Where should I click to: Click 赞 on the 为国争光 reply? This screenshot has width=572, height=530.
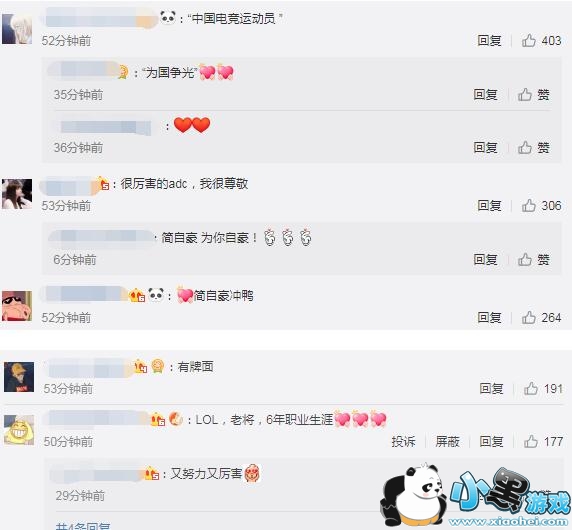tap(534, 95)
